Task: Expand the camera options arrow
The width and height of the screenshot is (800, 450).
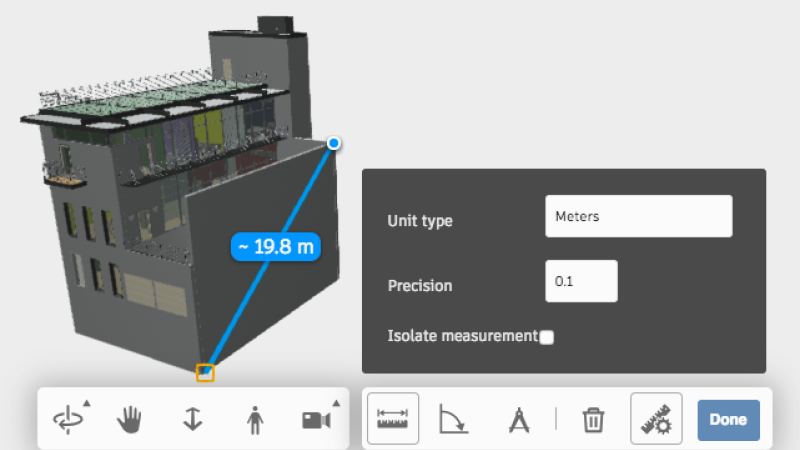Action: point(336,403)
